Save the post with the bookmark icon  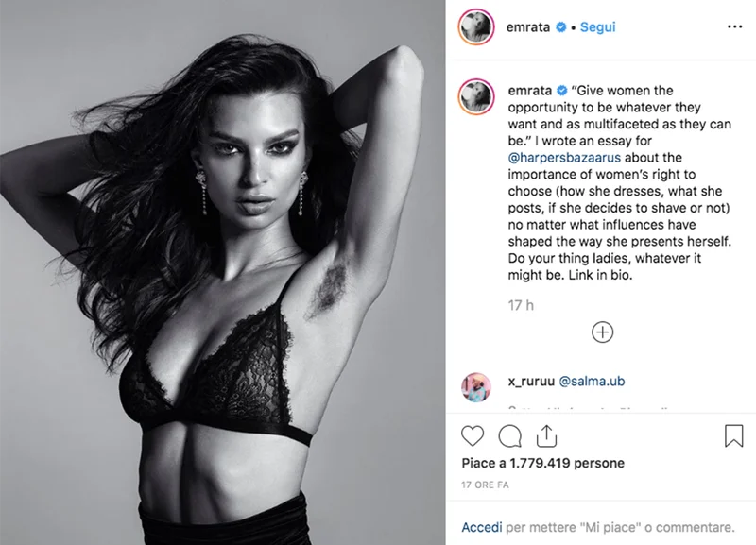(x=734, y=435)
